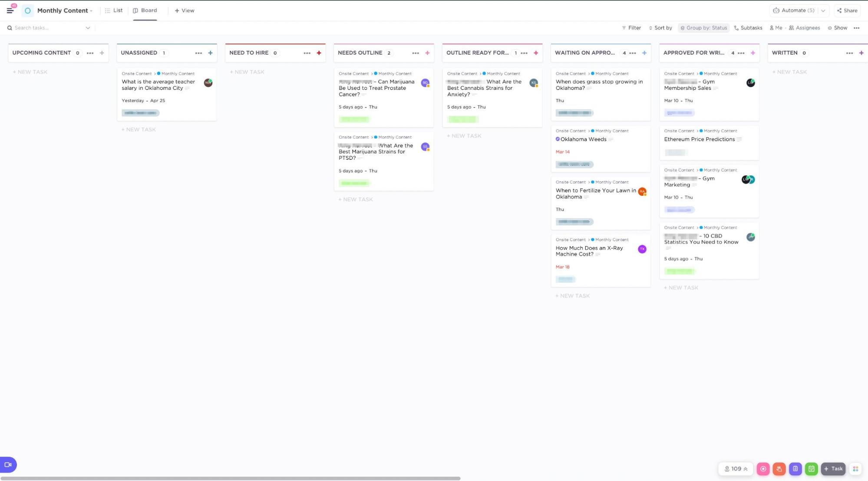868x481 pixels.
Task: Add task to Unassigned column with plus
Action: pyautogui.click(x=210, y=53)
